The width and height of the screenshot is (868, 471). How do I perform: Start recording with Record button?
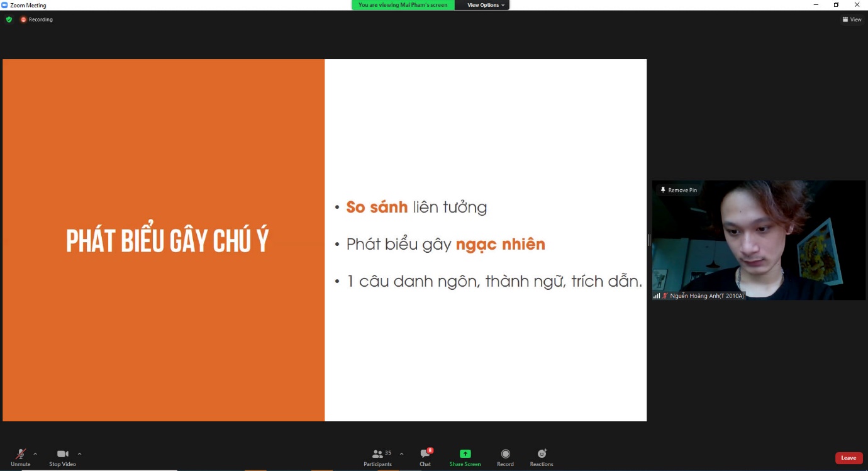click(505, 456)
